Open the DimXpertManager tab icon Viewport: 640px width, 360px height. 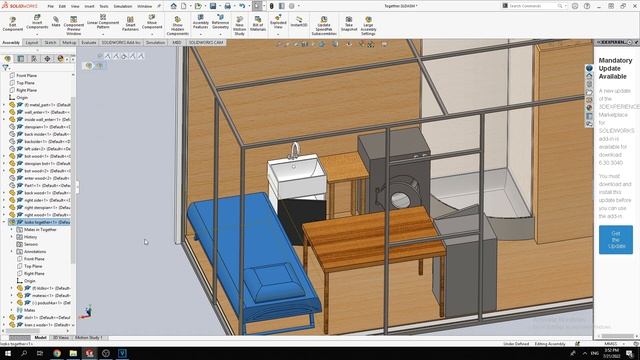pyautogui.click(x=47, y=59)
